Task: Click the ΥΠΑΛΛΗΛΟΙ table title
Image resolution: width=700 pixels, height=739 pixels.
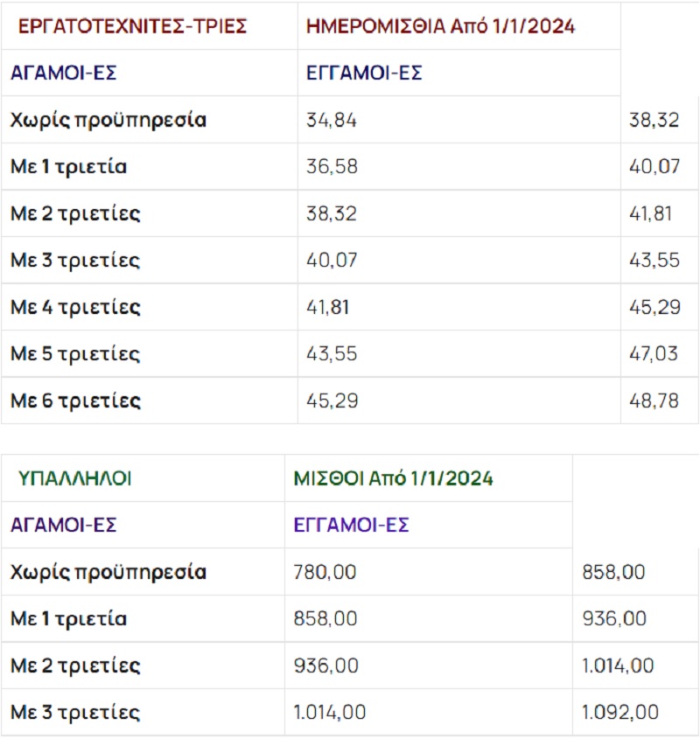Action: coord(75,478)
